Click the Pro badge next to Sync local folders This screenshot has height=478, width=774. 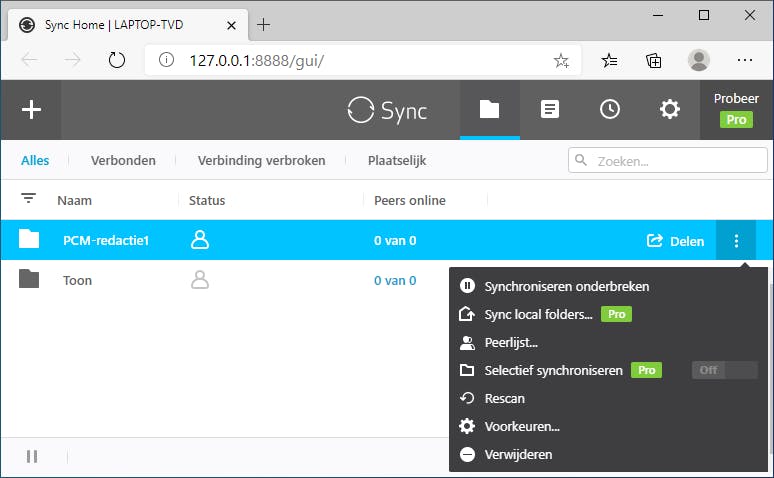click(x=616, y=314)
